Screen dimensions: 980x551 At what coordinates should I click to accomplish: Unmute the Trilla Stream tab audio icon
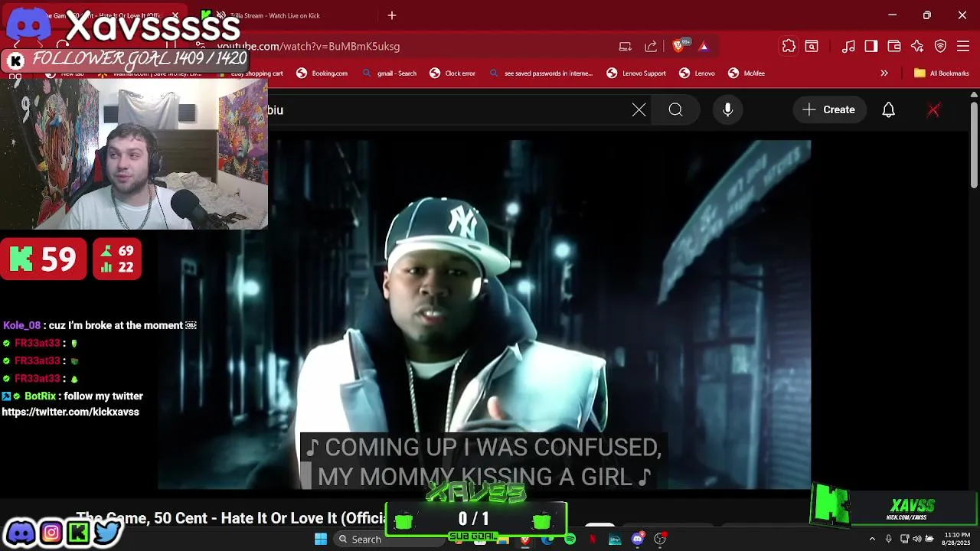(x=220, y=15)
